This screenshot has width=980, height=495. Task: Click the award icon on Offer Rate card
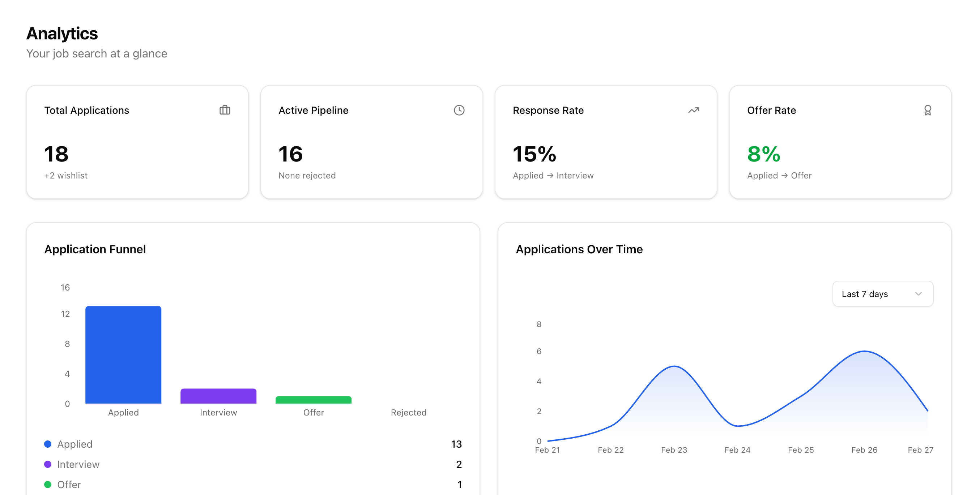928,110
